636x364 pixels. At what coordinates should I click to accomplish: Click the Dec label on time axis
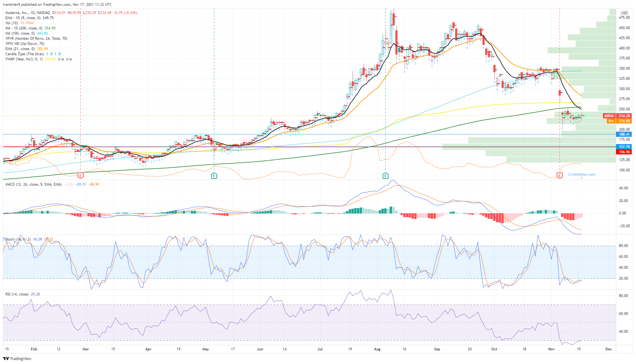coord(608,349)
